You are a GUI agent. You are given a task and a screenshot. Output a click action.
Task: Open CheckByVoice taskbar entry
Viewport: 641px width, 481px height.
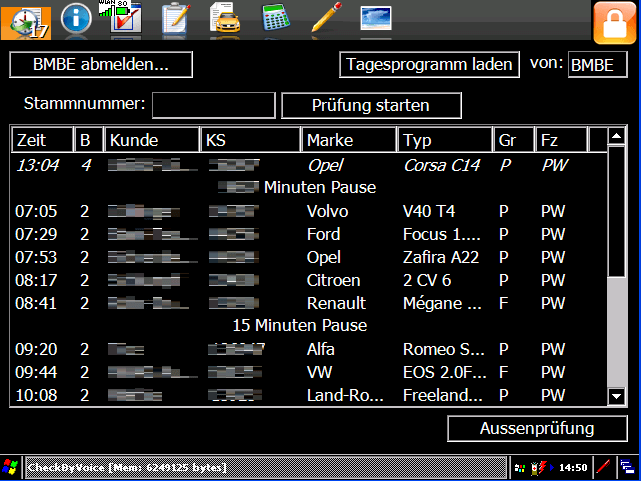point(266,467)
